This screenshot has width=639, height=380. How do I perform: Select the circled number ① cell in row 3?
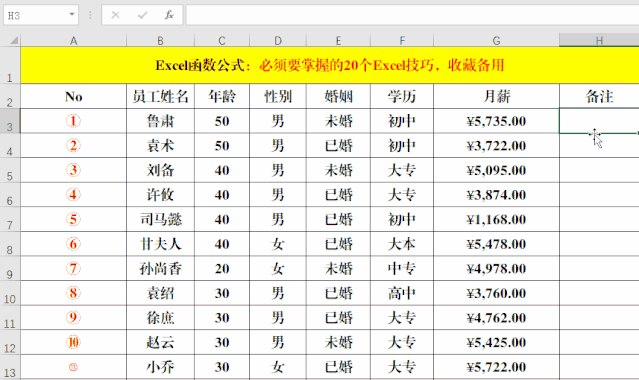73,121
